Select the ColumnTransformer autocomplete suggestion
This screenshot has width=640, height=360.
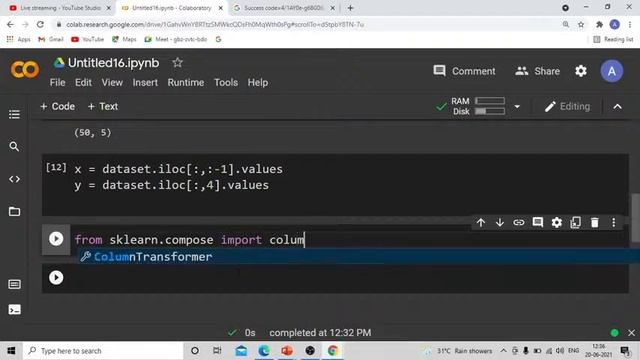point(359,257)
